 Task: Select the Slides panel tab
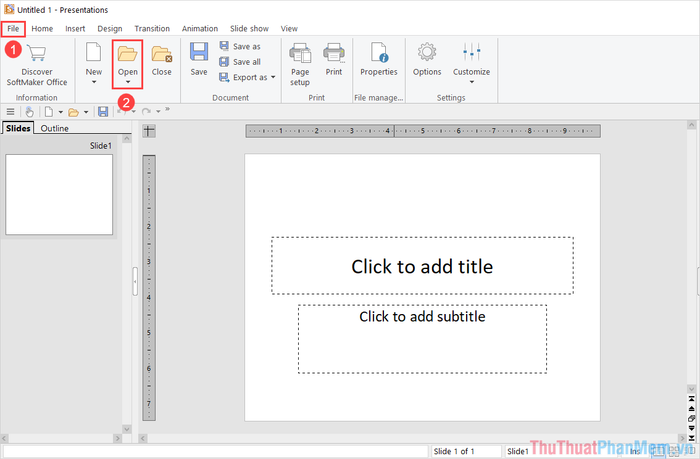pyautogui.click(x=18, y=128)
